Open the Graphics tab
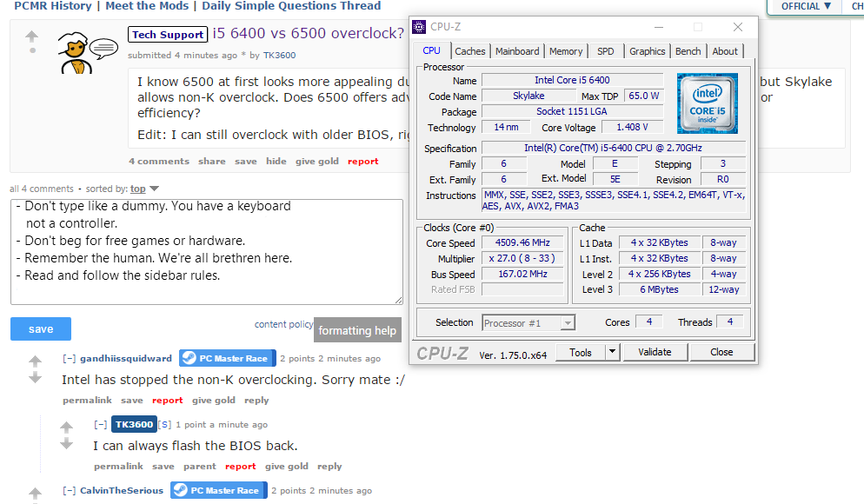 tap(647, 51)
